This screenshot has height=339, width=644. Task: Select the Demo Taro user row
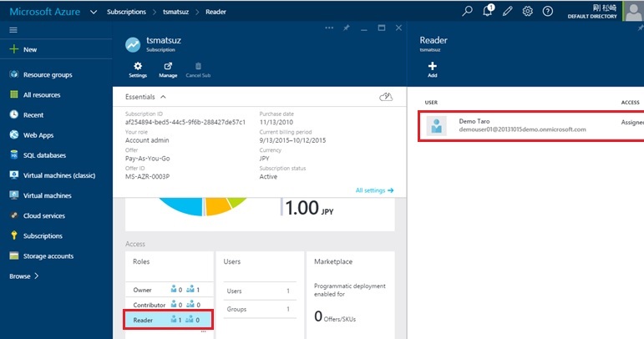pyautogui.click(x=531, y=125)
